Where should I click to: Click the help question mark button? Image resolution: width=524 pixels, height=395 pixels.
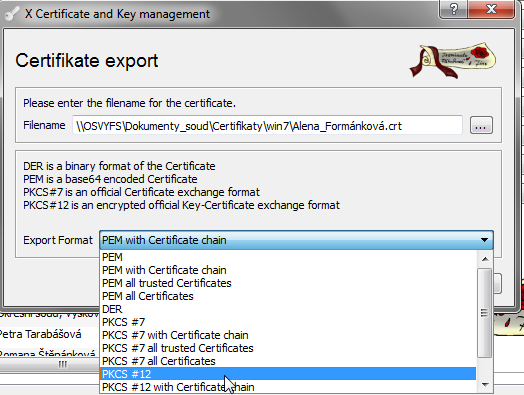453,9
